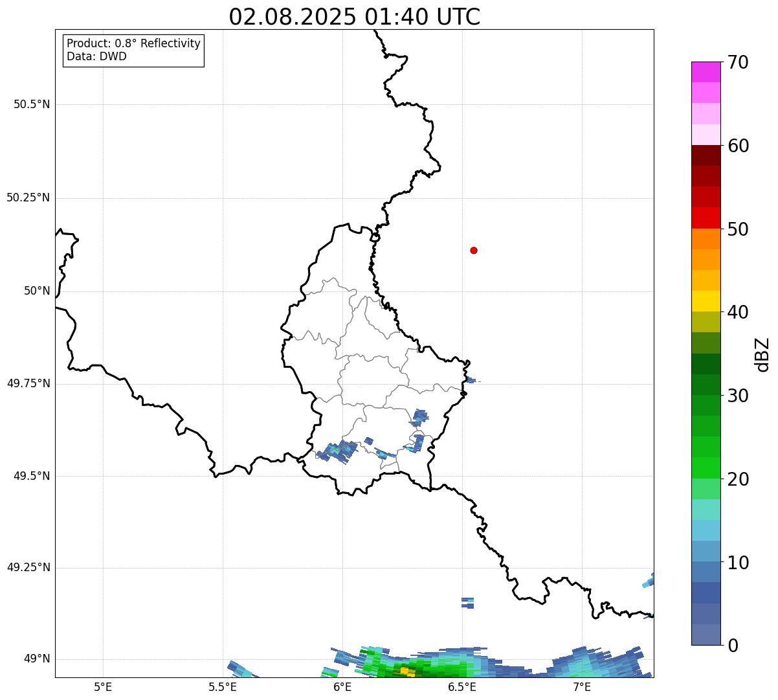
Task: Click the colorbar value 10
Action: (738, 563)
